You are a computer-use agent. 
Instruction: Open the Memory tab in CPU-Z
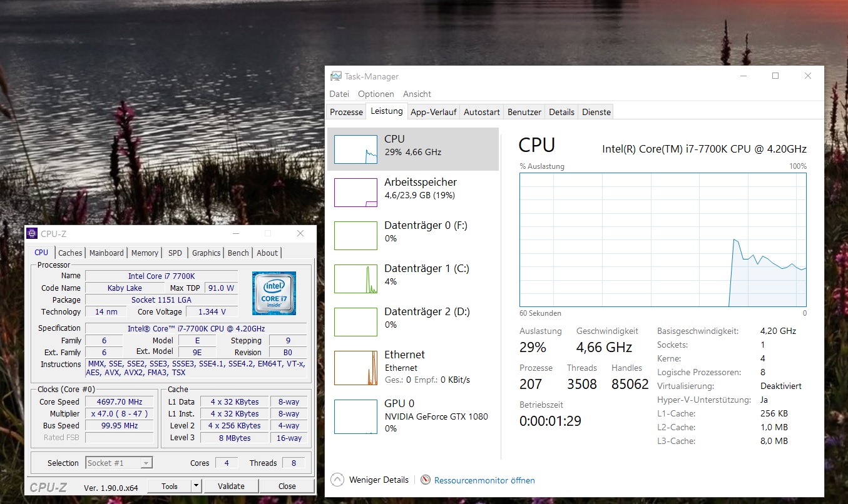coord(145,253)
